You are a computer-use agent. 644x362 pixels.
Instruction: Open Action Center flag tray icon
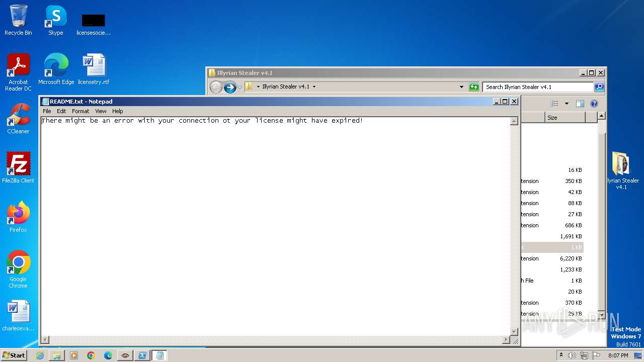click(597, 355)
